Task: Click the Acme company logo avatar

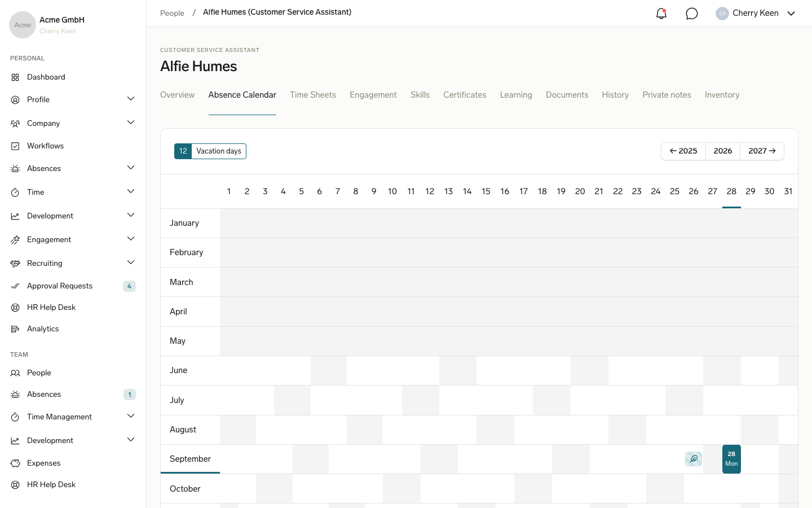Action: [23, 25]
